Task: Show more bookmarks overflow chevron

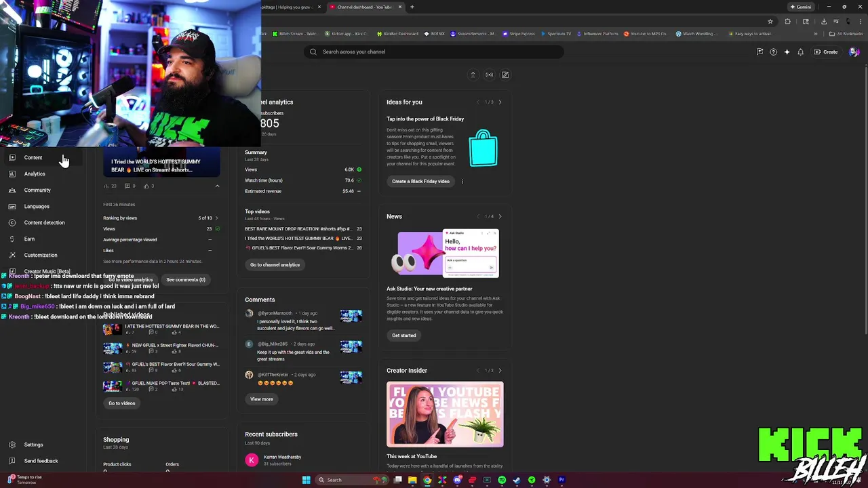Action: [816, 34]
